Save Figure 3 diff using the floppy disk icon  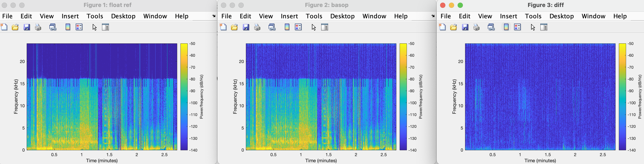tap(465, 27)
